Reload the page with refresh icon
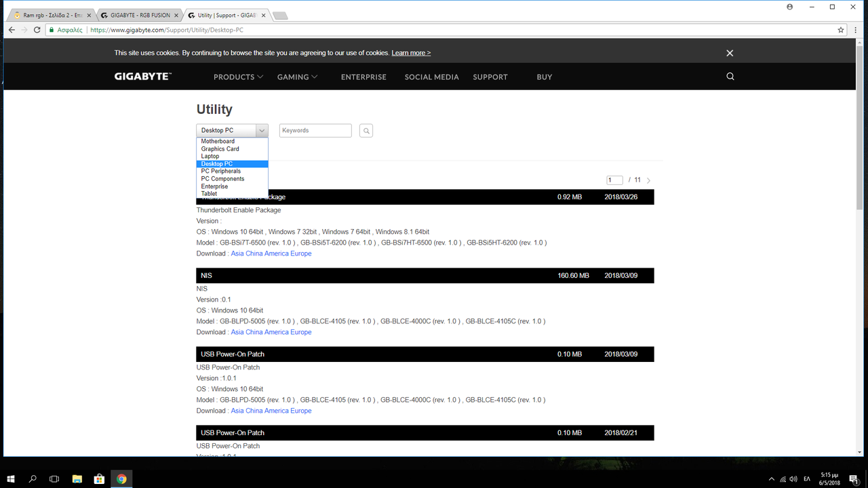The width and height of the screenshot is (868, 488). coord(39,30)
